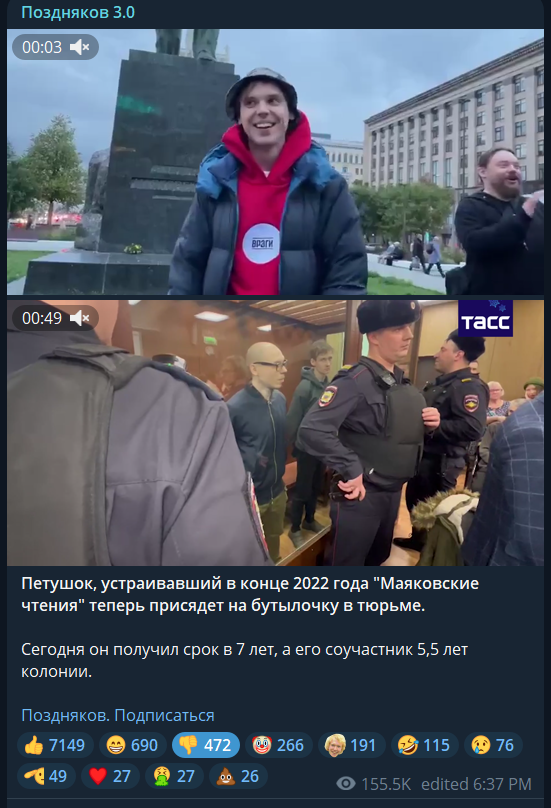Viewport: 551px width, 808px height.
Task: React with red heart emoji 27
Action: (x=110, y=776)
